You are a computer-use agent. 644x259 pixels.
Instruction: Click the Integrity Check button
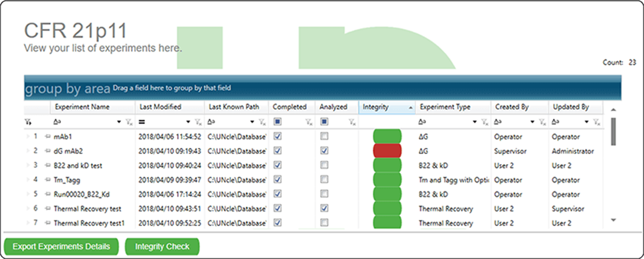[x=162, y=246]
